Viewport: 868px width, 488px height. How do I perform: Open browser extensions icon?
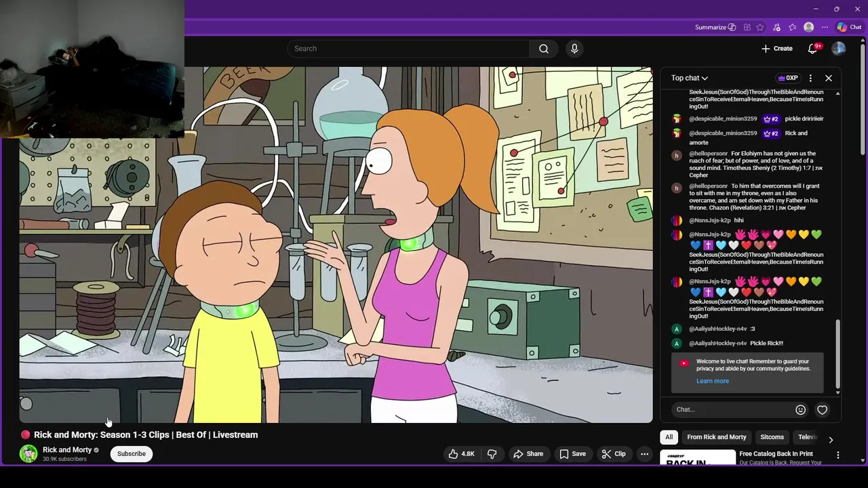click(x=747, y=27)
